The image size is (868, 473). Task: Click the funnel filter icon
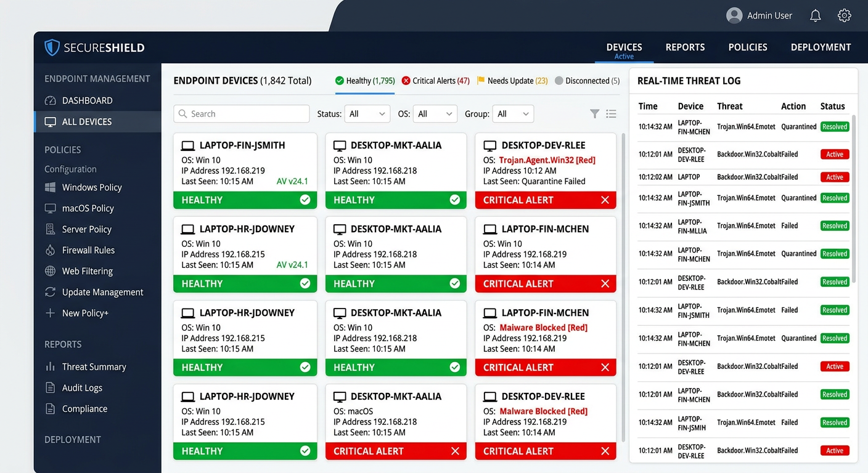[x=594, y=113]
